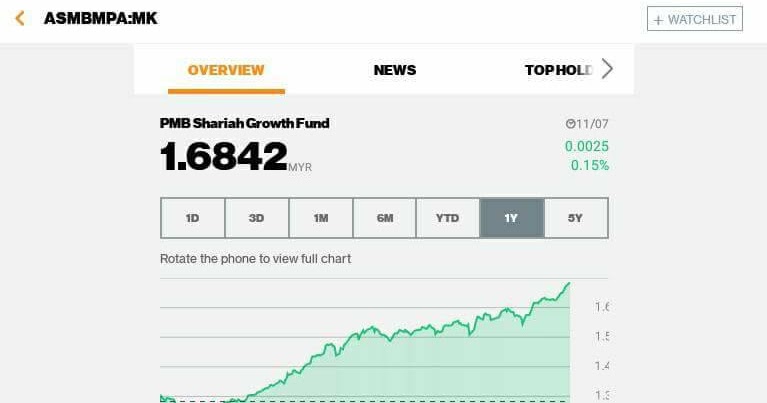Screen dimensions: 767x403
Task: Select the 1Y chart range
Action: [512, 218]
